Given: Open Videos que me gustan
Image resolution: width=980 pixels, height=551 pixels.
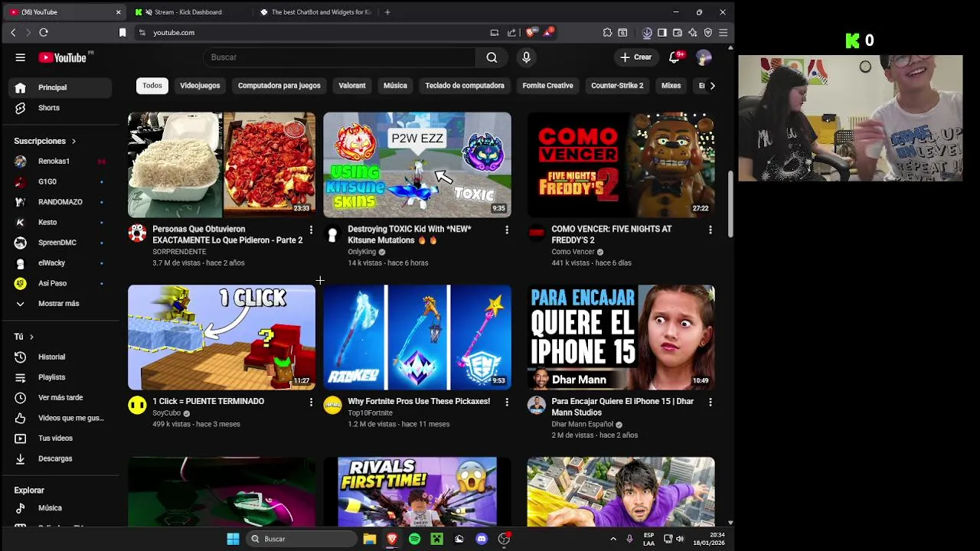Looking at the screenshot, I should tap(61, 418).
